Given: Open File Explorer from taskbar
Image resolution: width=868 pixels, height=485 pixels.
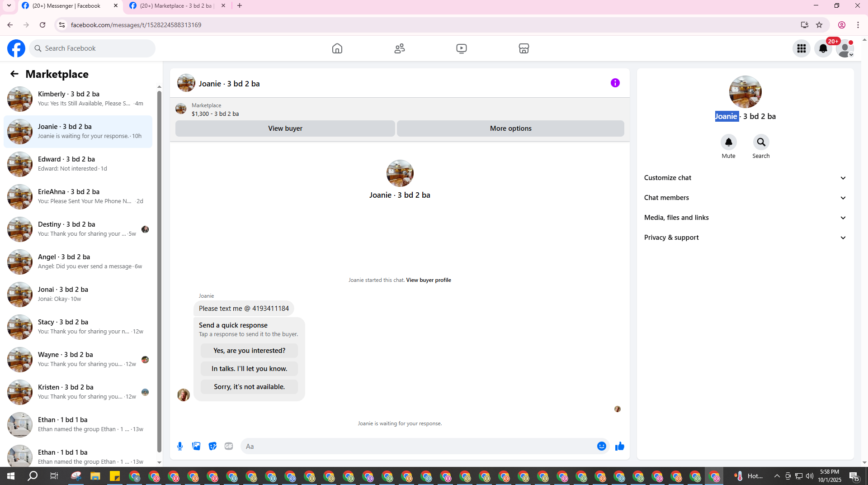Looking at the screenshot, I should pyautogui.click(x=95, y=476).
